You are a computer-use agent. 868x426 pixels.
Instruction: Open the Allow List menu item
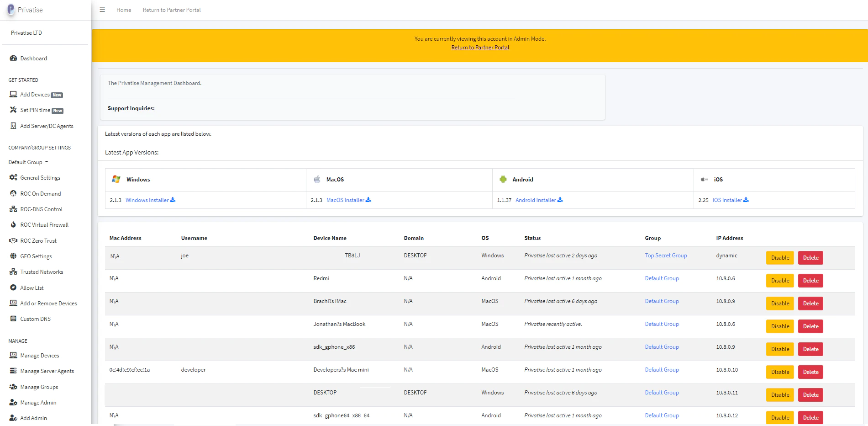(32, 288)
